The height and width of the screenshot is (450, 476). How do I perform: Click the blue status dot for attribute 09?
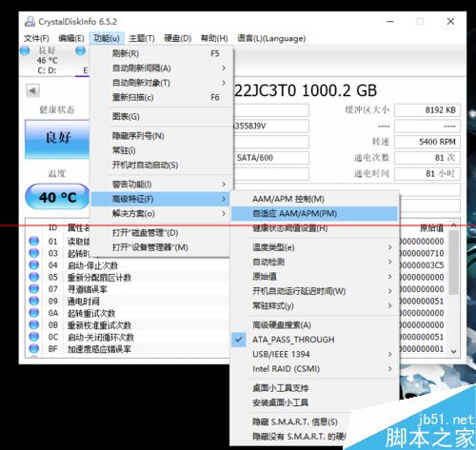tap(34, 301)
